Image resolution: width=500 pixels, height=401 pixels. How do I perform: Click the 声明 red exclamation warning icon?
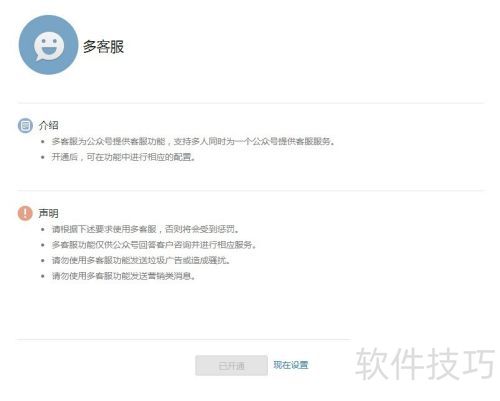click(x=25, y=213)
